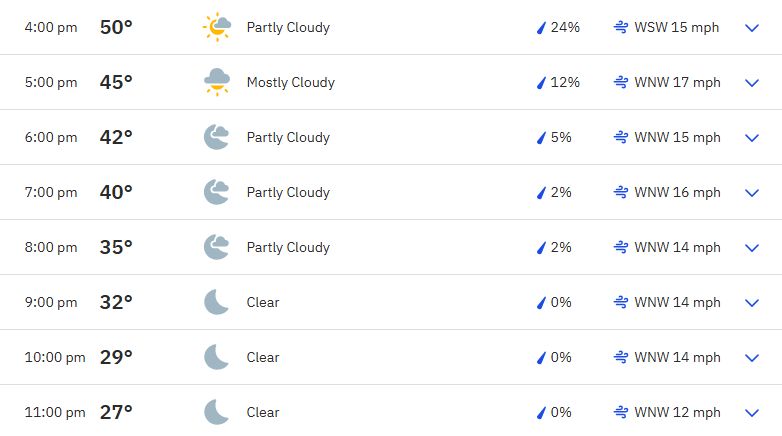782x436 pixels.
Task: Click the clear moon icon at 9:00 pm
Action: (216, 302)
